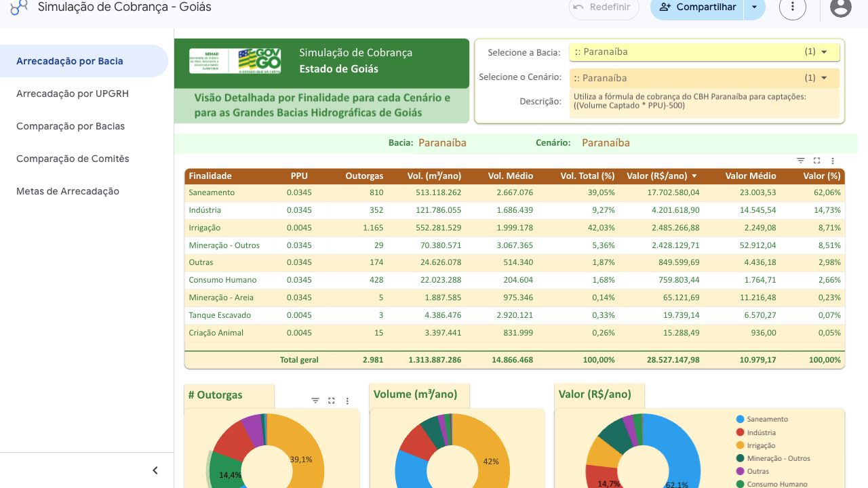Sort by the Vol. Médio column header
Screen dimensions: 868x488
(x=511, y=176)
